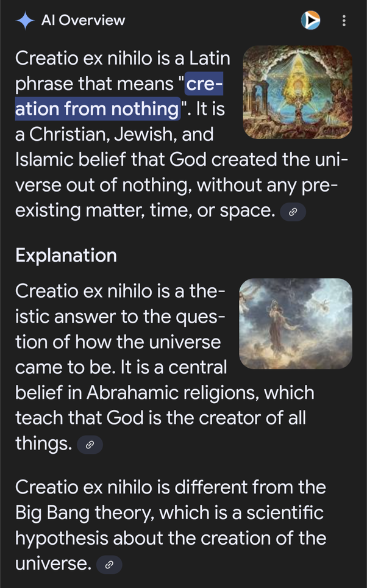Viewport: 367px width, 588px height.
Task: Open source link icon after 'universe.'
Action: pos(109,565)
